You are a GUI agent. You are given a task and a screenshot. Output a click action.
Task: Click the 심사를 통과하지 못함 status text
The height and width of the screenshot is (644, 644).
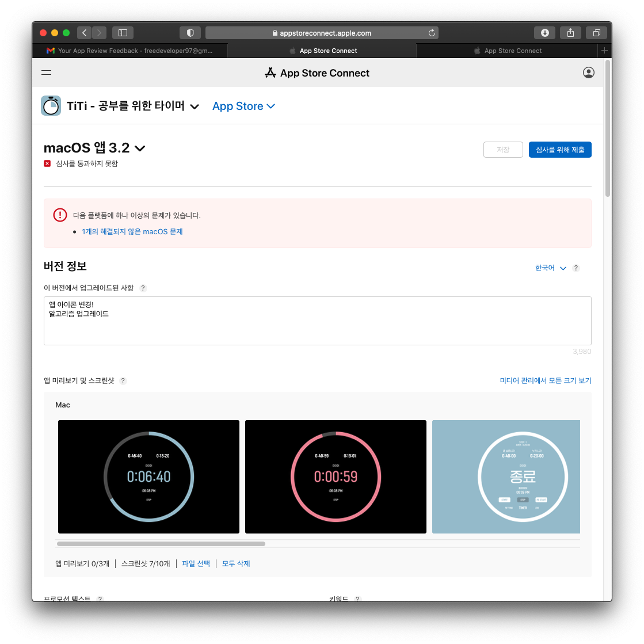click(87, 163)
